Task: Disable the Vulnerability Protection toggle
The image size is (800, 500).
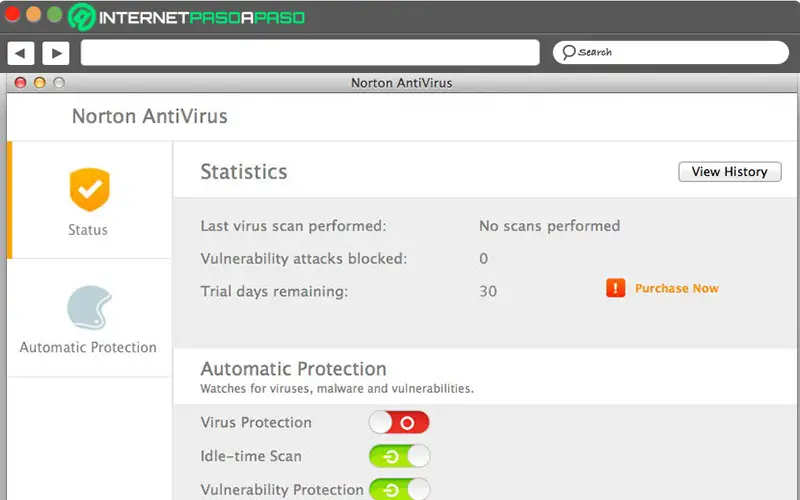Action: (x=399, y=489)
